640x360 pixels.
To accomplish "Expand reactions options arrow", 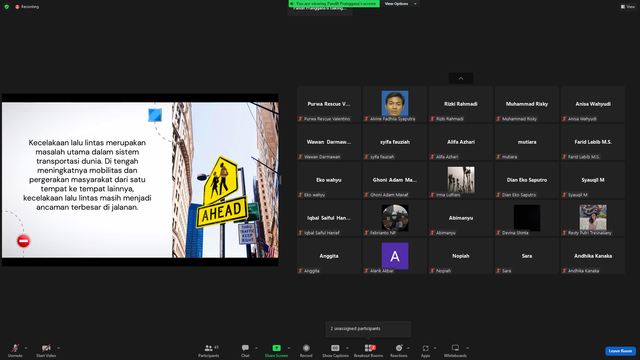I will 408,348.
